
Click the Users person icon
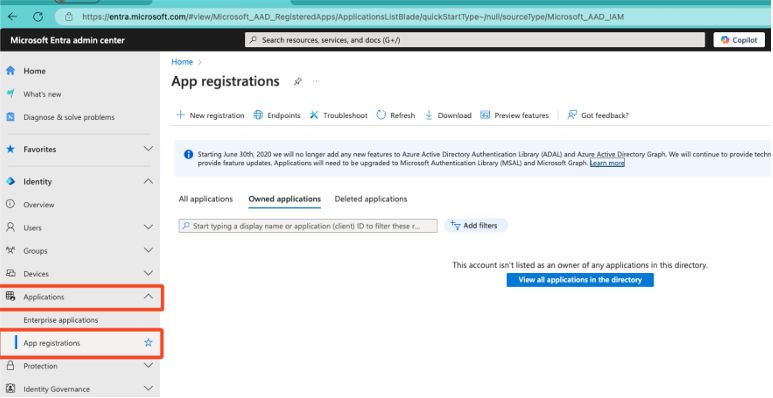pos(10,227)
